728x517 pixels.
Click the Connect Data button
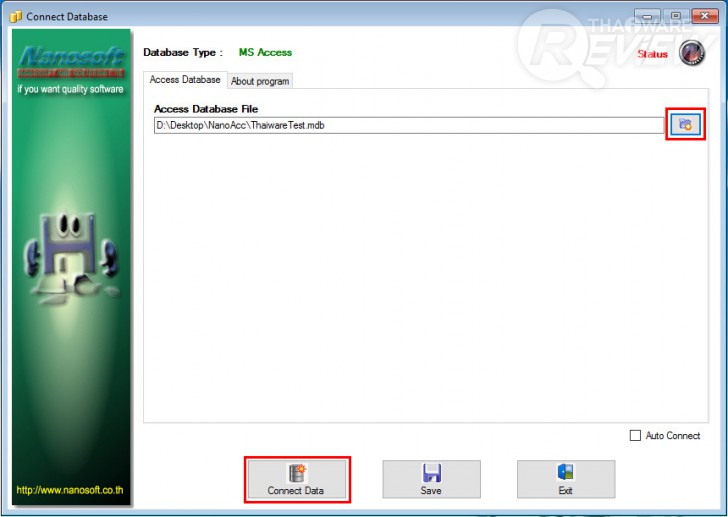pos(297,479)
